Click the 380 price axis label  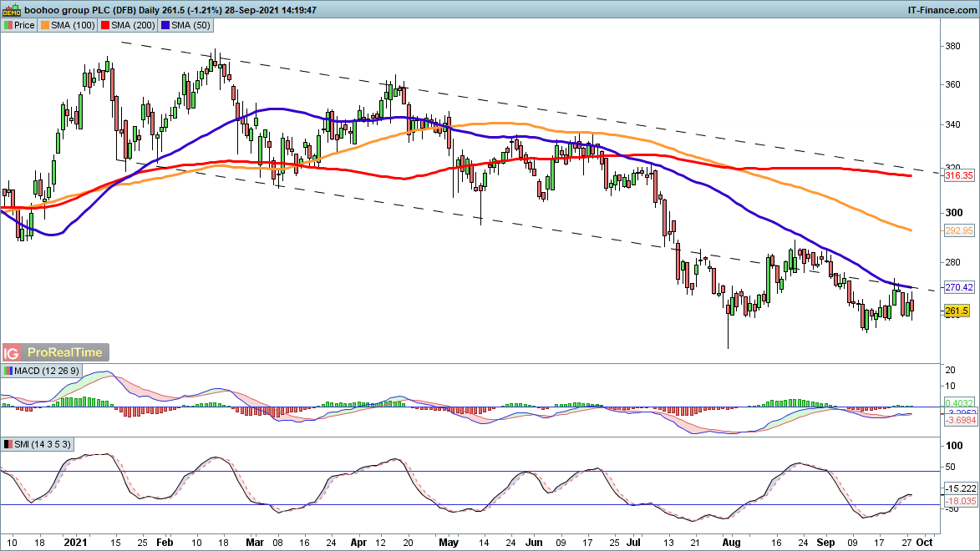point(953,46)
